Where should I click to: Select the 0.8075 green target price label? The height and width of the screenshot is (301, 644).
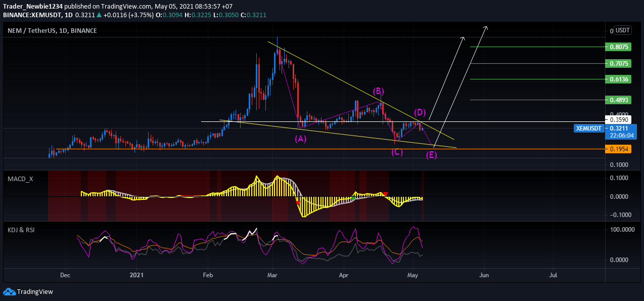(619, 47)
